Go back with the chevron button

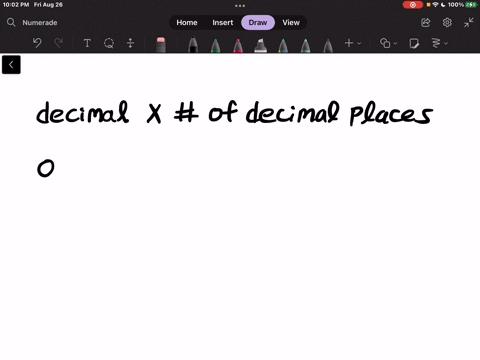[11, 65]
